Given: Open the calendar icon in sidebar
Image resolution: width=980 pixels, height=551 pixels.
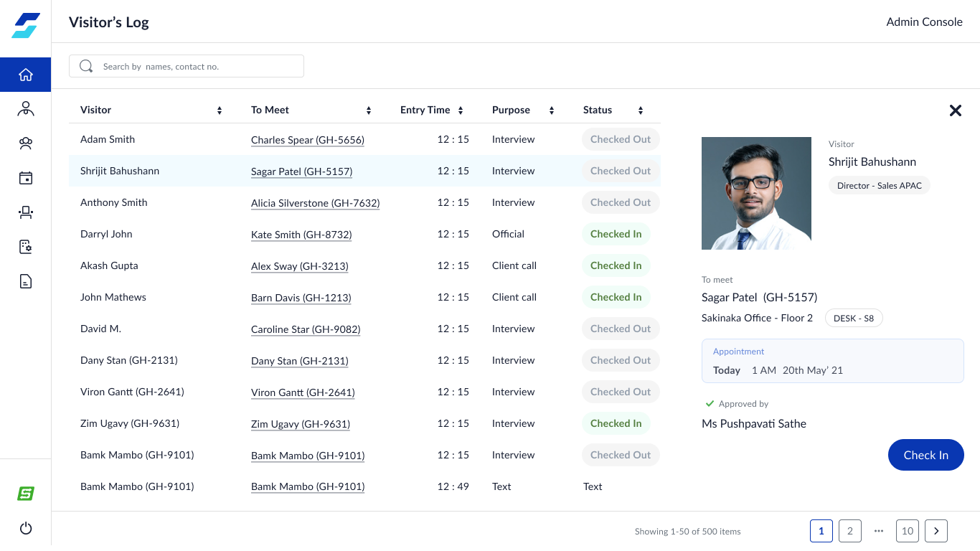Looking at the screenshot, I should click(26, 178).
